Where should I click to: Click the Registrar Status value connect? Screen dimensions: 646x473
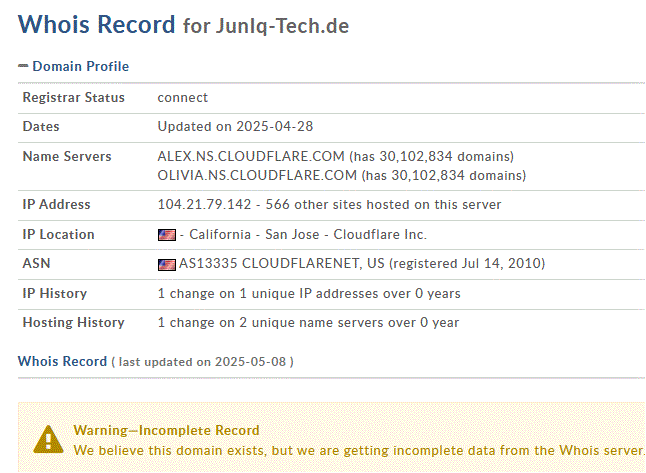183,98
